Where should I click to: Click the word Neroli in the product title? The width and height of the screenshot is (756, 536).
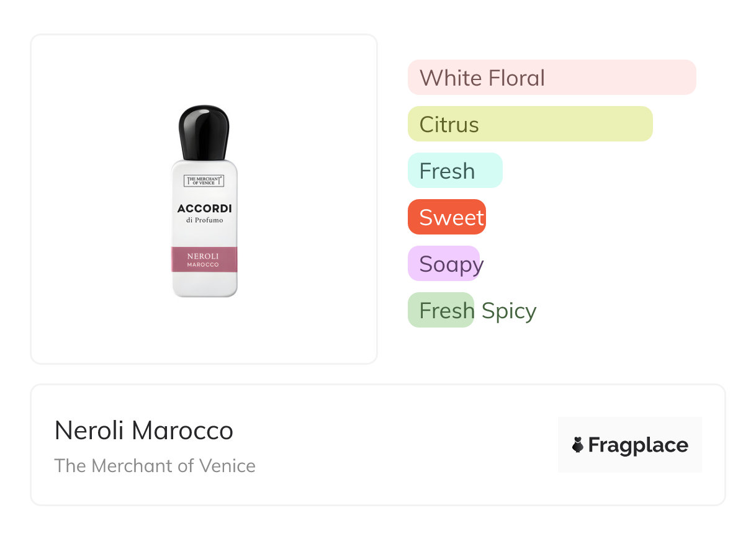[x=90, y=431]
